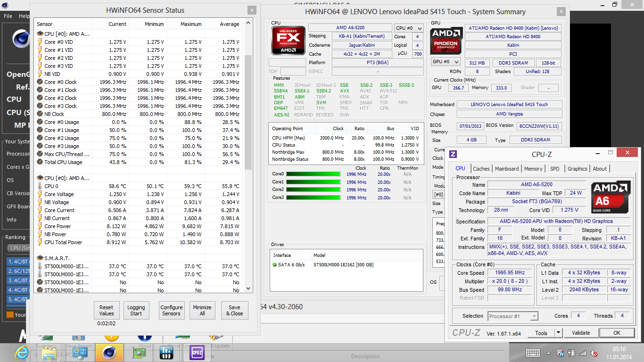Open the Tools dropdown arrow in CPU-Z
The width and height of the screenshot is (644, 362).
[559, 333]
